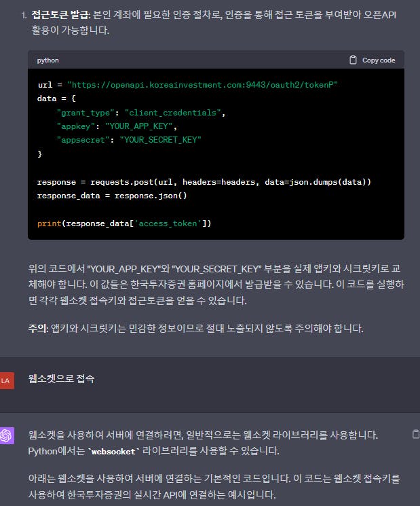Click the "grant_type" key in code
420x506 pixels.
85,113
